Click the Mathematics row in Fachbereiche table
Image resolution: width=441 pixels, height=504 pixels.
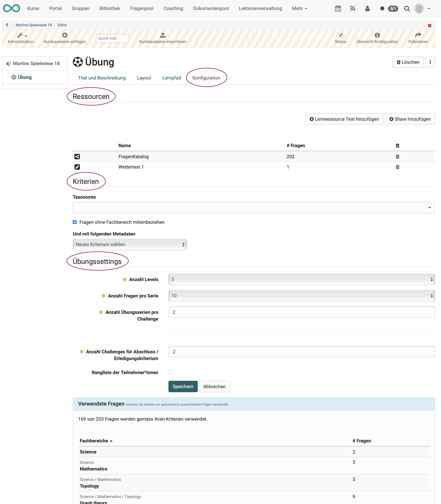coord(254,466)
